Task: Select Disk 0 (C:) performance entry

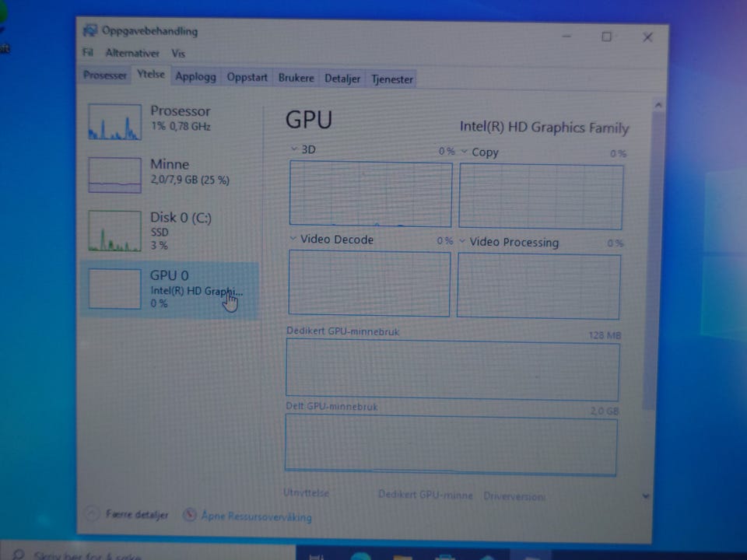Action: [x=170, y=231]
